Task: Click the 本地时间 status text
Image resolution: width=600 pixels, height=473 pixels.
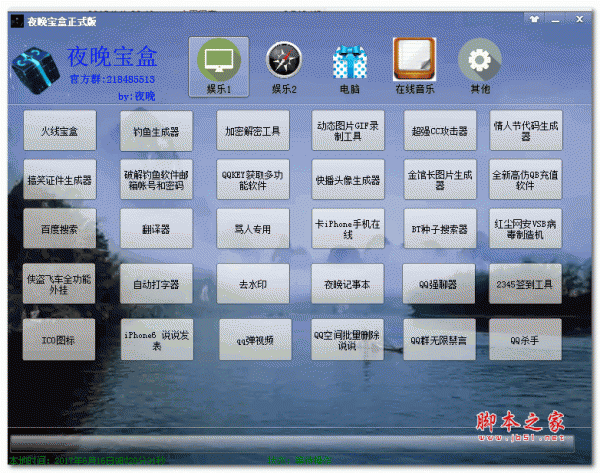Action: point(87,460)
